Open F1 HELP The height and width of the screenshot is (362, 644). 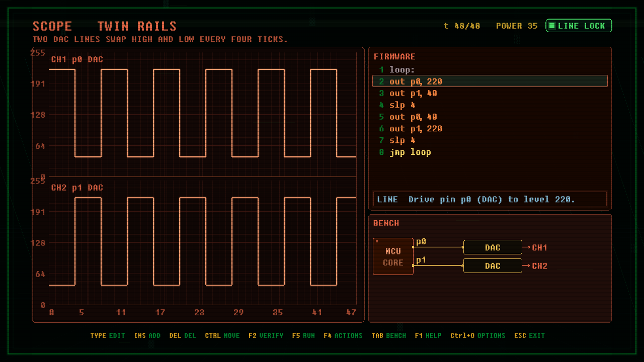428,335
